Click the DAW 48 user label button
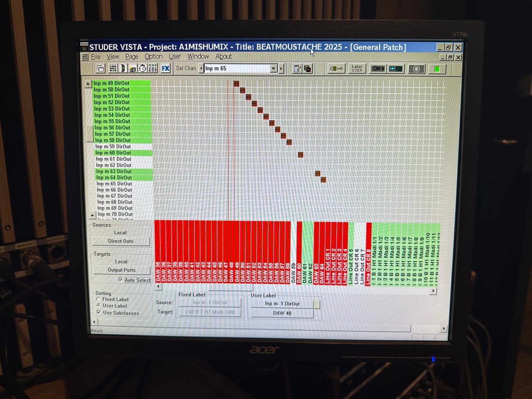The width and height of the screenshot is (532, 399). click(282, 313)
